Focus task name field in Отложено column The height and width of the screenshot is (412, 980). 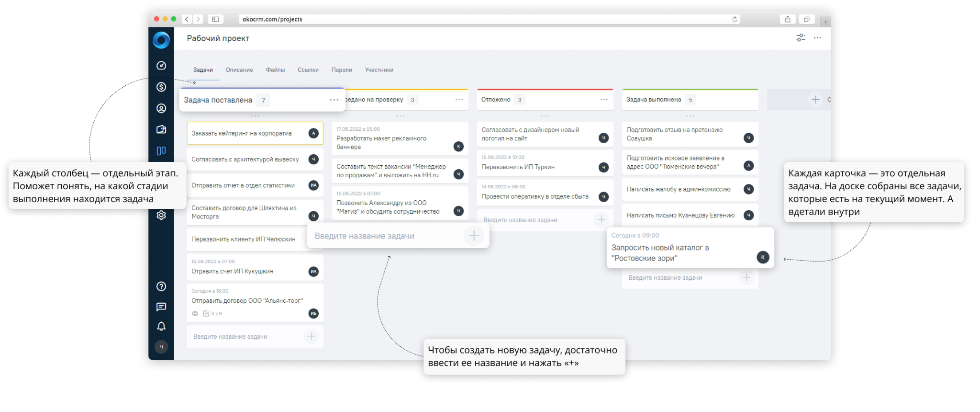[x=536, y=220]
